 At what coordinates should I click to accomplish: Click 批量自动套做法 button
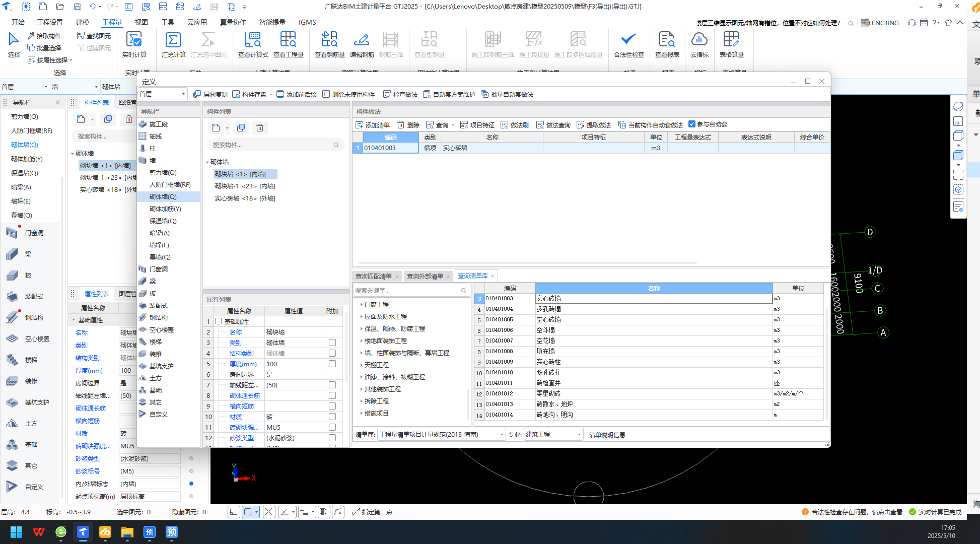pos(507,94)
